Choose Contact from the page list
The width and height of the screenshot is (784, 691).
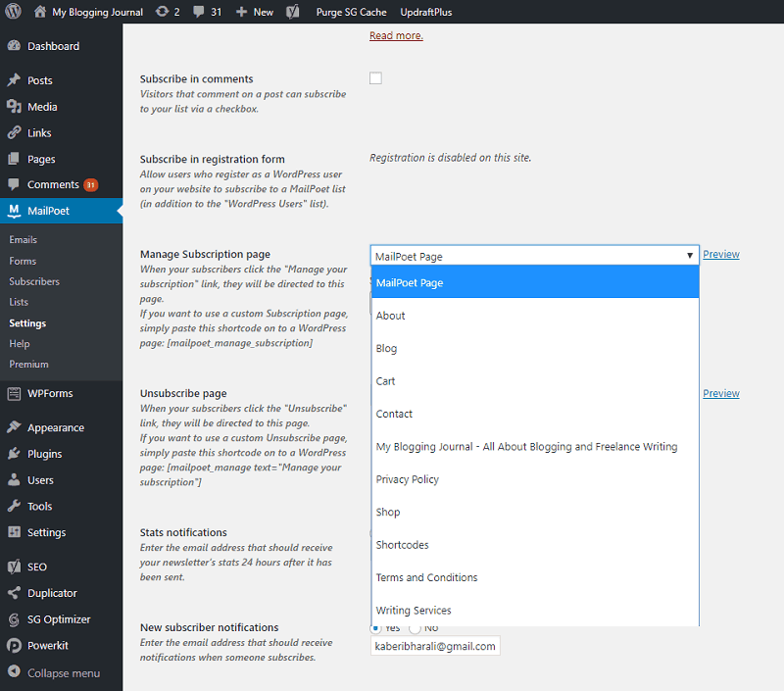[535, 414]
